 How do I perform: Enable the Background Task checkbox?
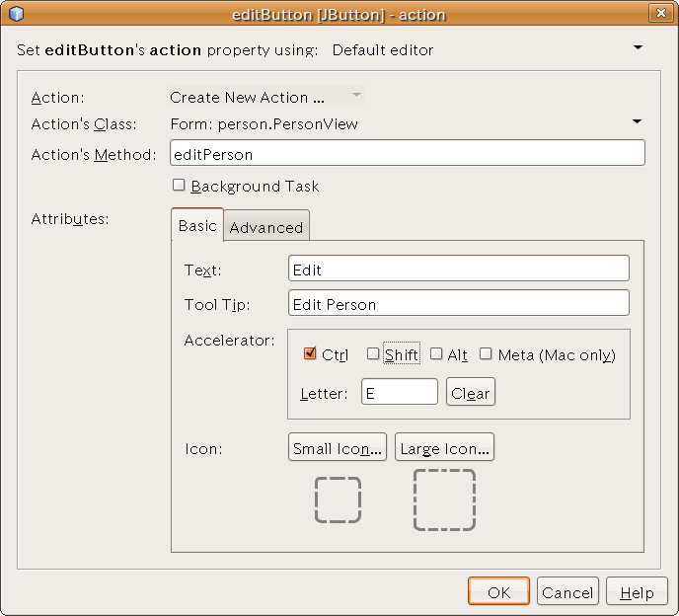(179, 185)
